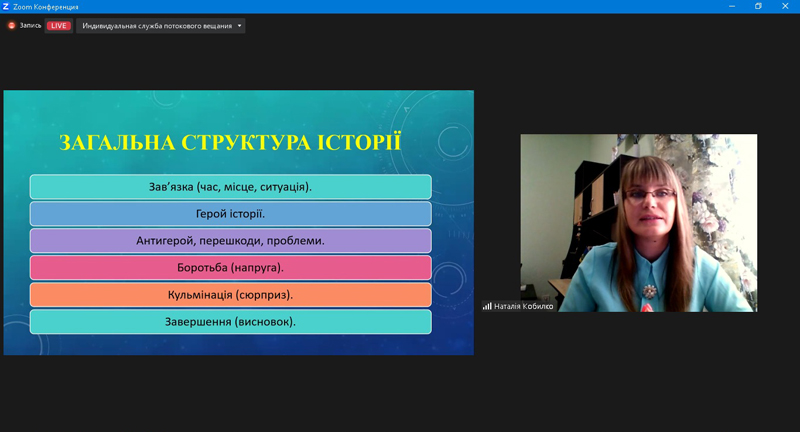This screenshot has width=800, height=432.
Task: Click the Кульмінація (сюрприз) bar
Action: tap(231, 295)
